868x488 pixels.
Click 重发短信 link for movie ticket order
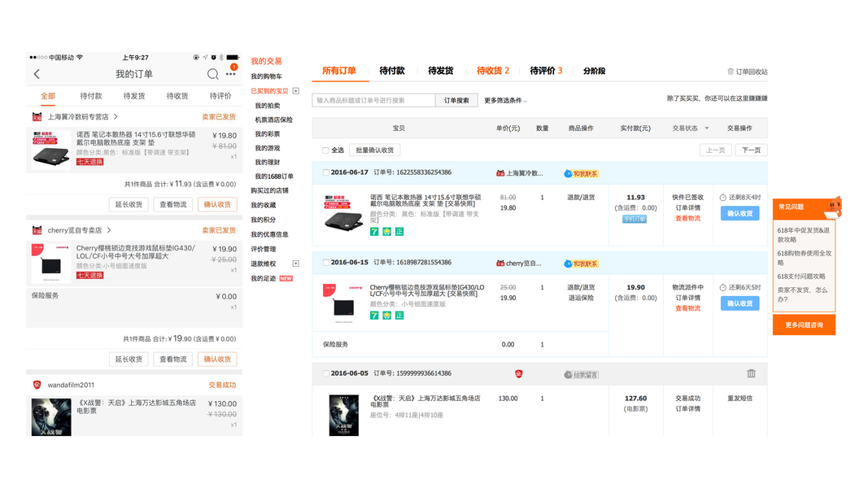pos(739,399)
